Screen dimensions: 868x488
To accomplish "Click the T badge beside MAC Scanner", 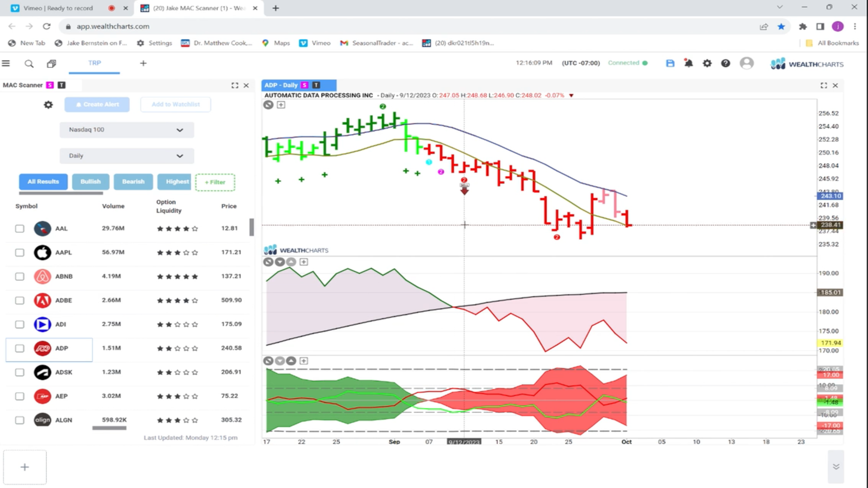I will click(x=62, y=85).
